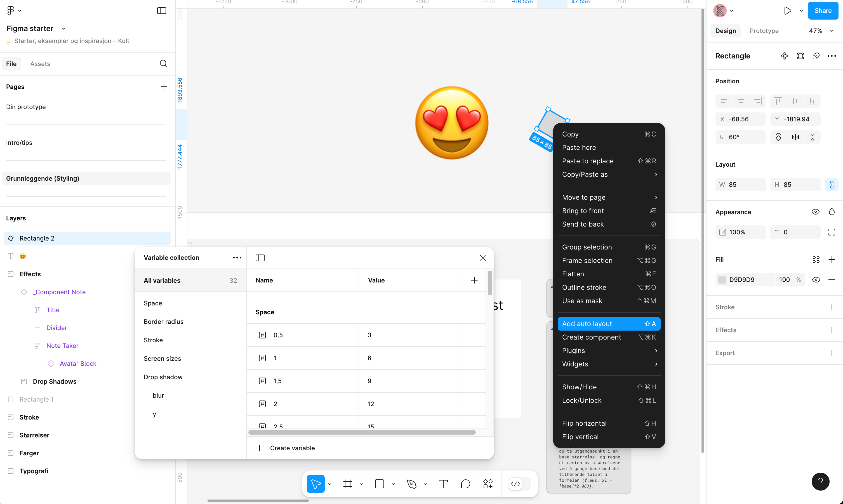The image size is (843, 504).
Task: Add variable mode column plus
Action: [x=474, y=280]
